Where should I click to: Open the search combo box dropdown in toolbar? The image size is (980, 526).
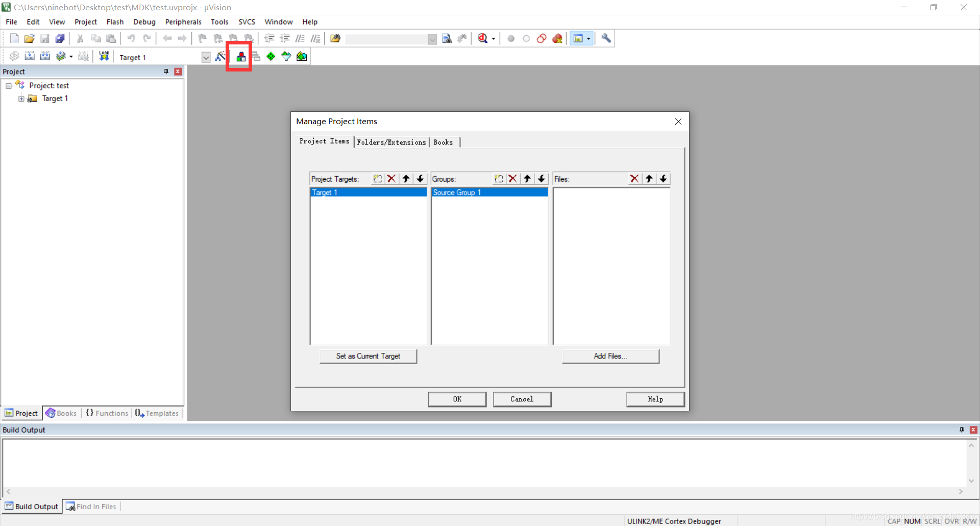coord(432,39)
